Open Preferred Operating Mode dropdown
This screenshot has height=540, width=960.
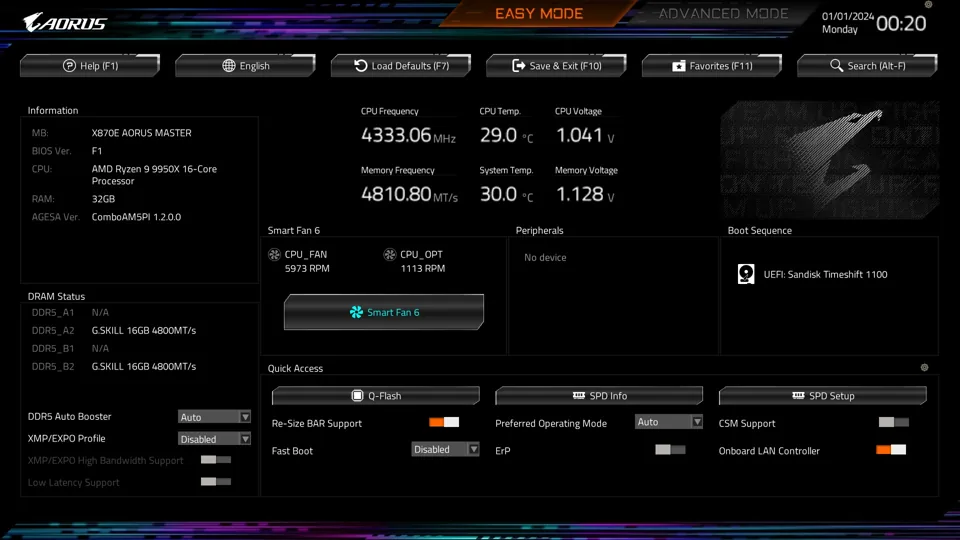pyautogui.click(x=669, y=422)
